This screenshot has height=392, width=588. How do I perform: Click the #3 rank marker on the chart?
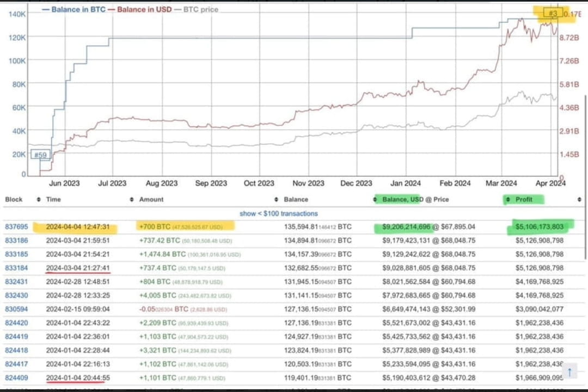point(553,14)
